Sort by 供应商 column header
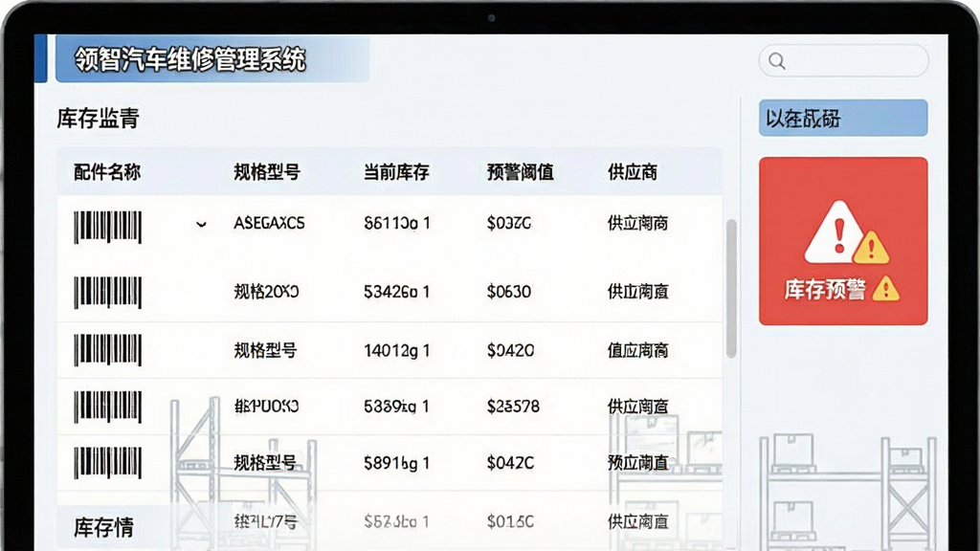Viewport: 980px width, 551px height. coord(632,172)
